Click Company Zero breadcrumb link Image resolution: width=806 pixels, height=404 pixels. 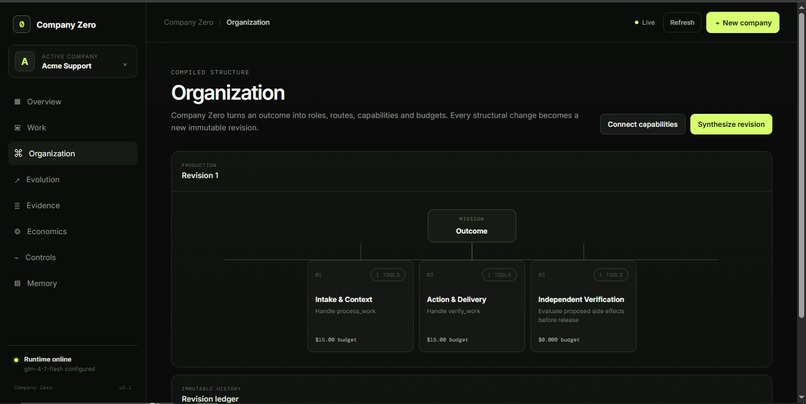click(x=188, y=23)
